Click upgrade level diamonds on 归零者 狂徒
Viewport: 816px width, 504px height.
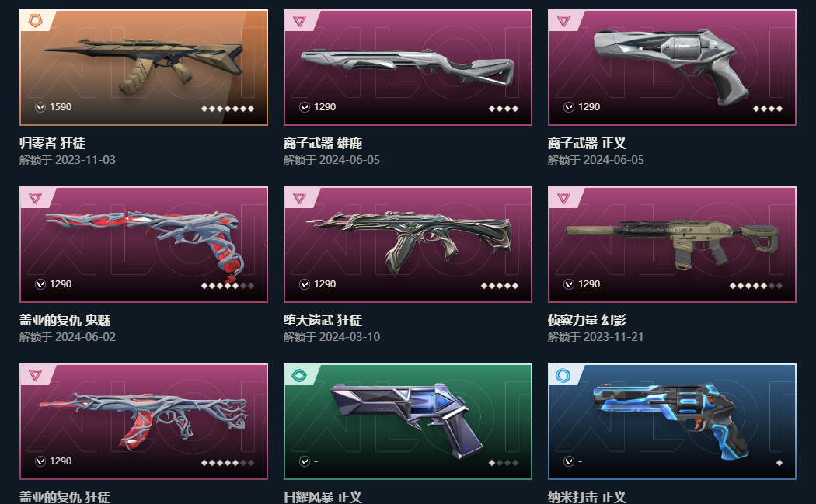228,109
